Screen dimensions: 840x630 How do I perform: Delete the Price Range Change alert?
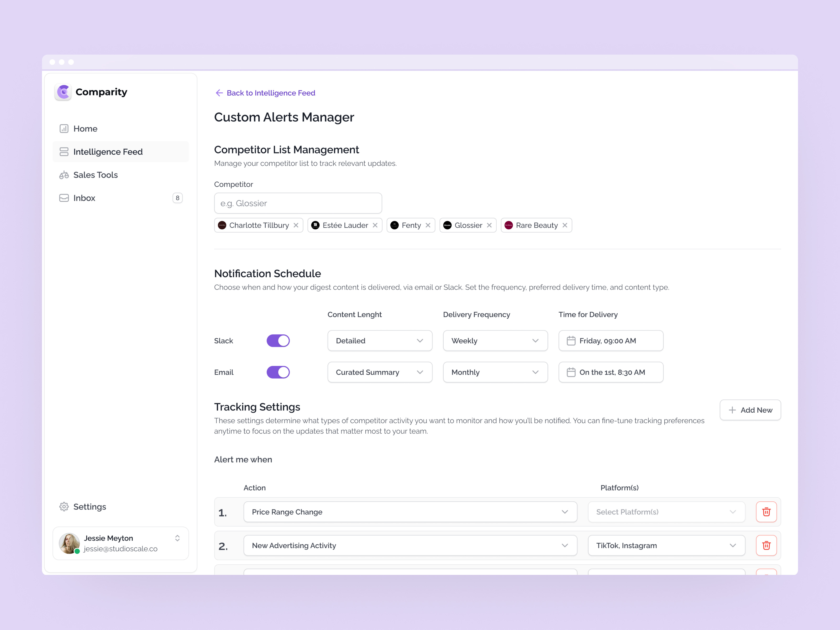(x=766, y=512)
